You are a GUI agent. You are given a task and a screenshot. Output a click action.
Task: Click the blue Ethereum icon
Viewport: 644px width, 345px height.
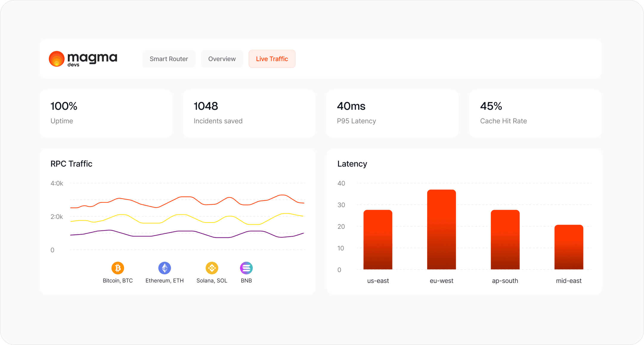165,268
